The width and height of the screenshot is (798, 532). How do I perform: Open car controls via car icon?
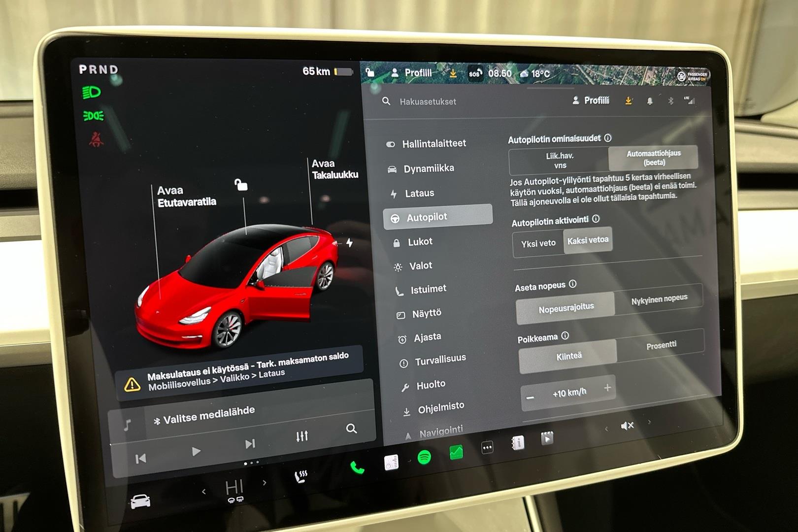click(x=140, y=501)
